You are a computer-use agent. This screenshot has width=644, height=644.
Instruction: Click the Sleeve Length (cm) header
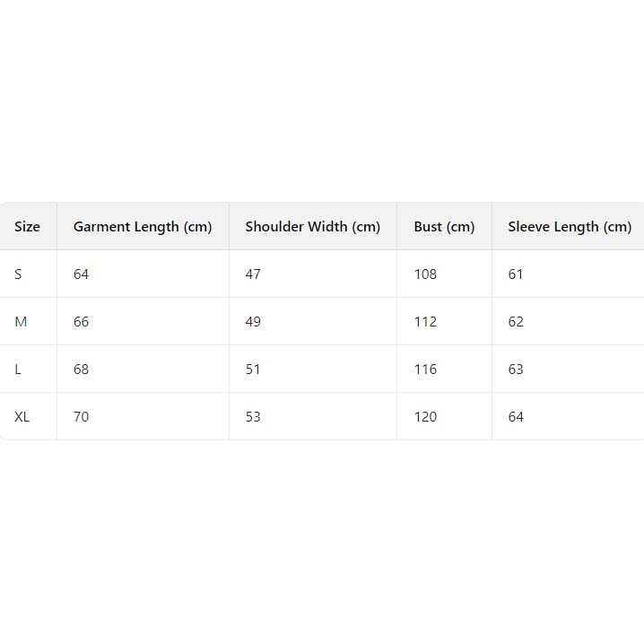point(570,227)
